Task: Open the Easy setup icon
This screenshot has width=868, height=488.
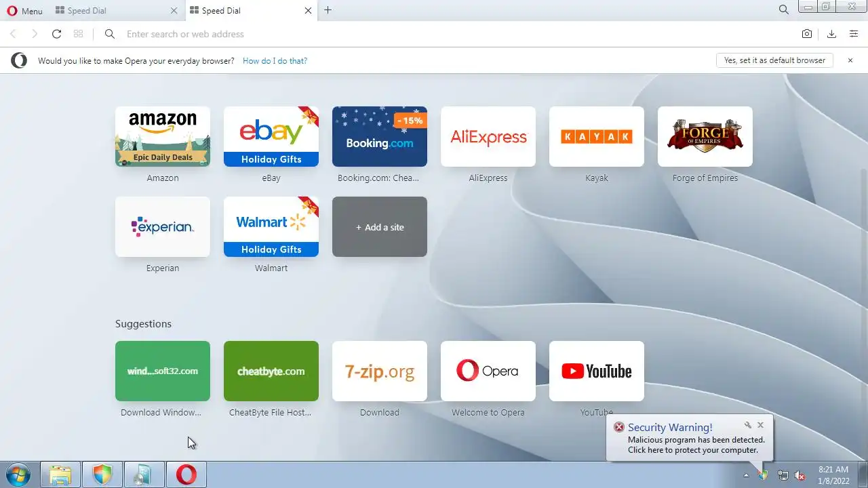Action: [853, 34]
